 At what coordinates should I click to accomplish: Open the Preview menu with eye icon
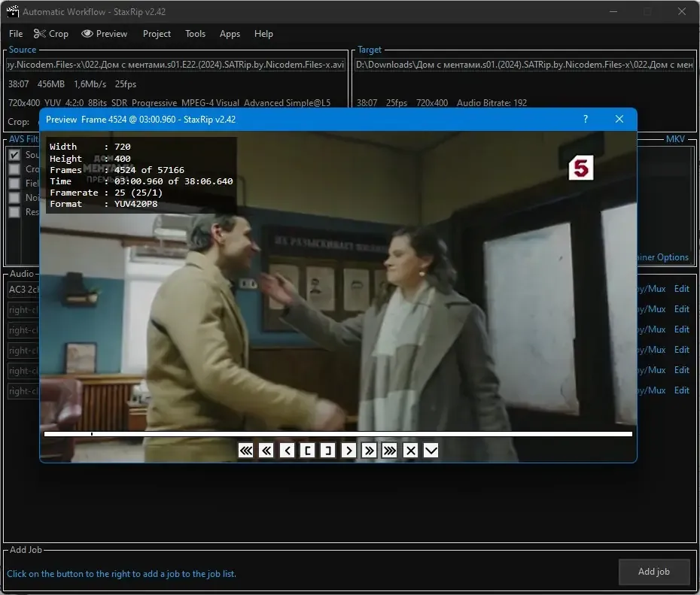tap(105, 34)
